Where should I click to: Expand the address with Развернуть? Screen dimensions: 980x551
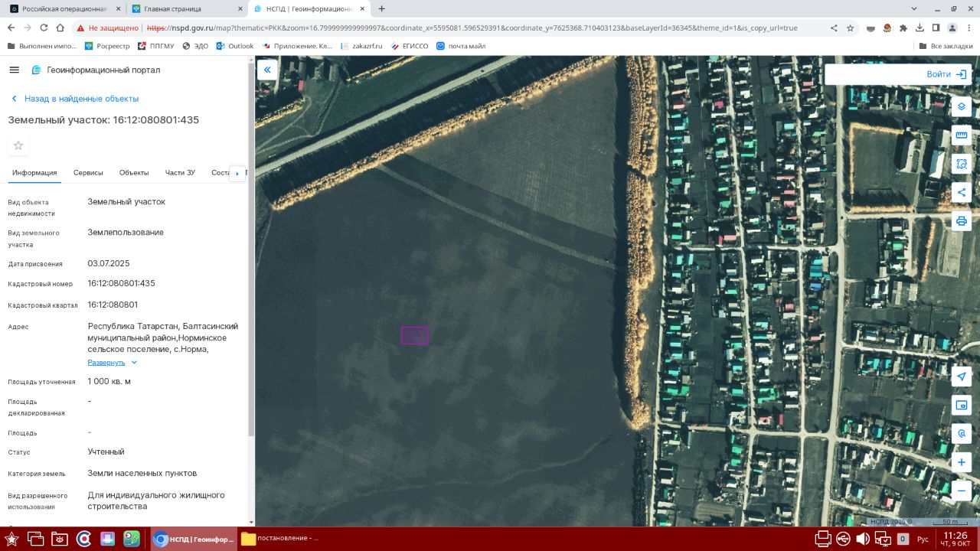pos(113,362)
